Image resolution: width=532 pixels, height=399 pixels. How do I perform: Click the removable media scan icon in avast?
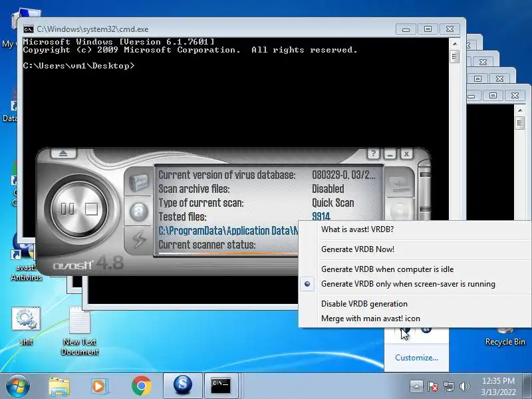point(400,211)
